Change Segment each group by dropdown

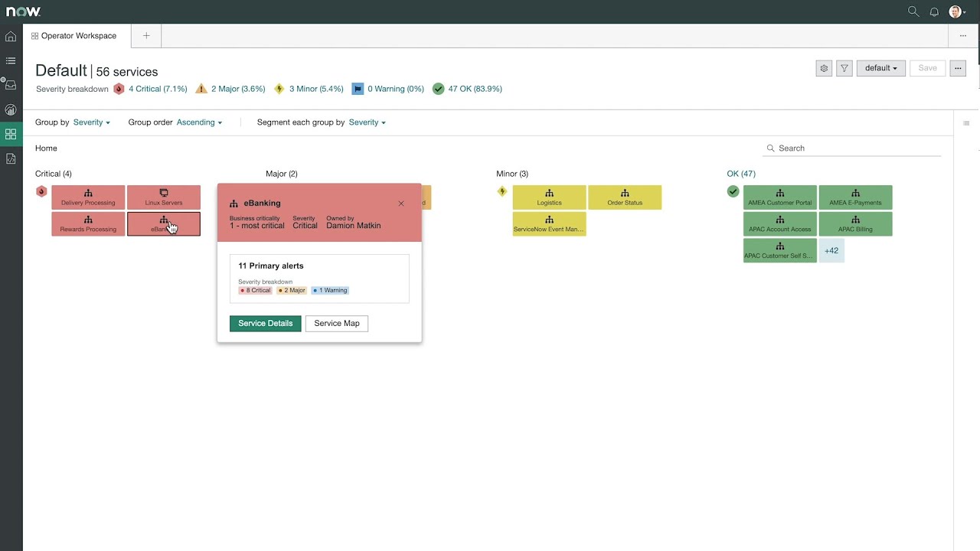[367, 122]
